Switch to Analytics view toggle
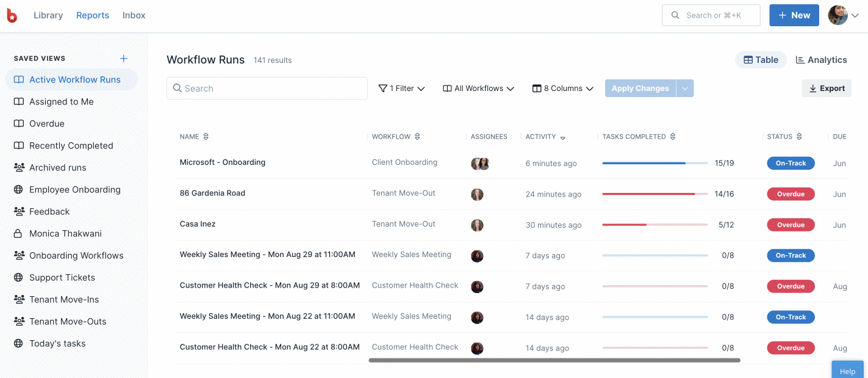The height and width of the screenshot is (378, 868). click(821, 60)
